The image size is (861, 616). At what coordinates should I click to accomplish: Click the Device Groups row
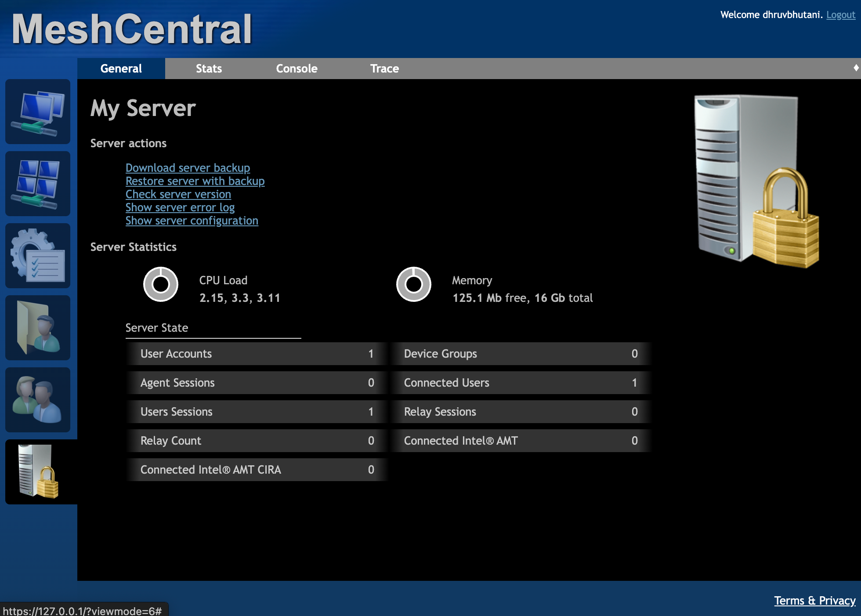point(521,354)
